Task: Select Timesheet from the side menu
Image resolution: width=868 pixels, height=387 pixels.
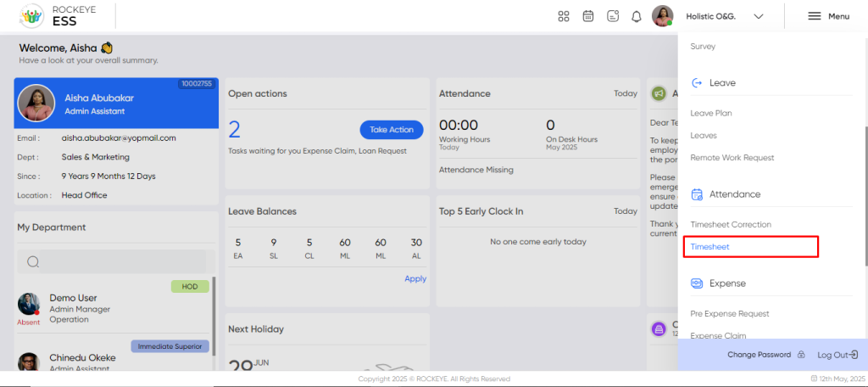Action: click(710, 247)
